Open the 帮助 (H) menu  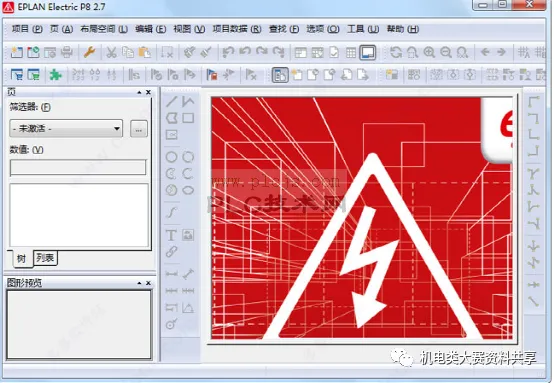click(403, 29)
